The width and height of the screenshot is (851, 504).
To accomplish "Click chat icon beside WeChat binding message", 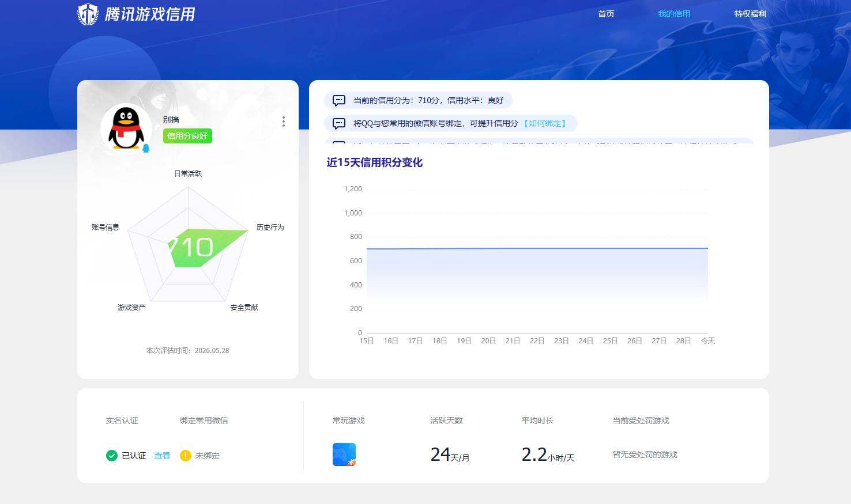I will [339, 123].
